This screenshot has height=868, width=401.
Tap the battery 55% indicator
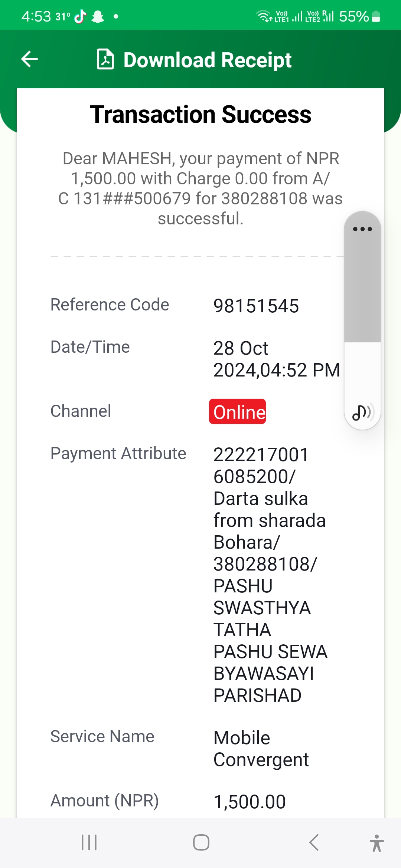coord(359,16)
